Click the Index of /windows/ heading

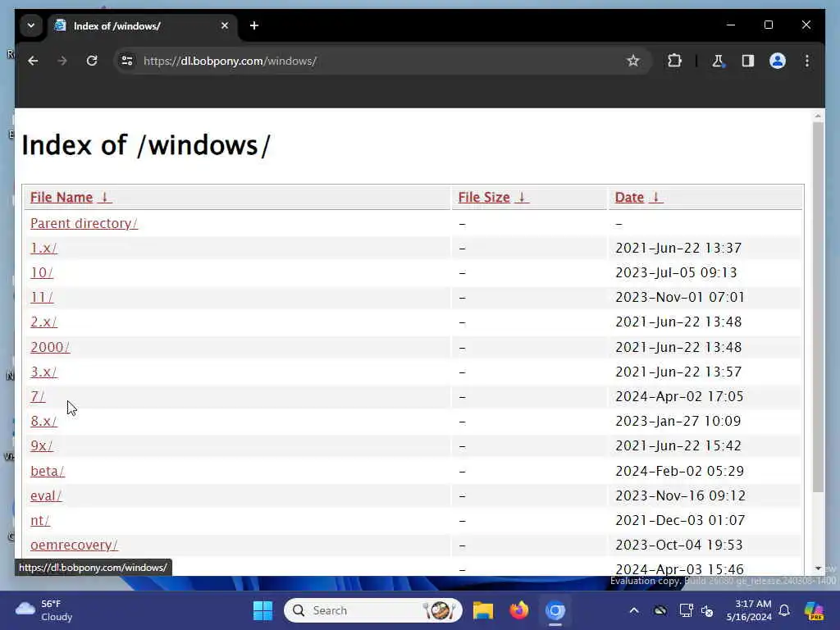click(146, 145)
